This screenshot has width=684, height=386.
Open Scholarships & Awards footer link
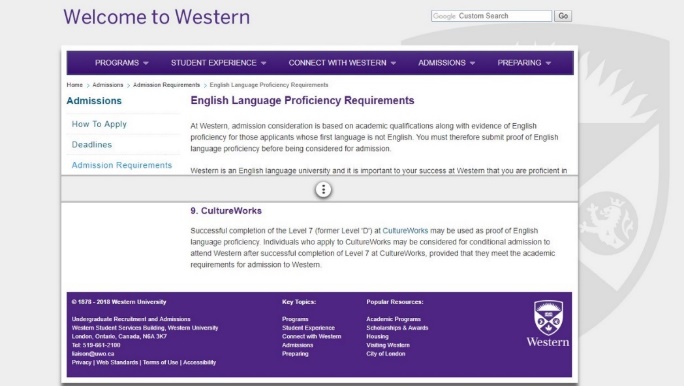pos(397,328)
